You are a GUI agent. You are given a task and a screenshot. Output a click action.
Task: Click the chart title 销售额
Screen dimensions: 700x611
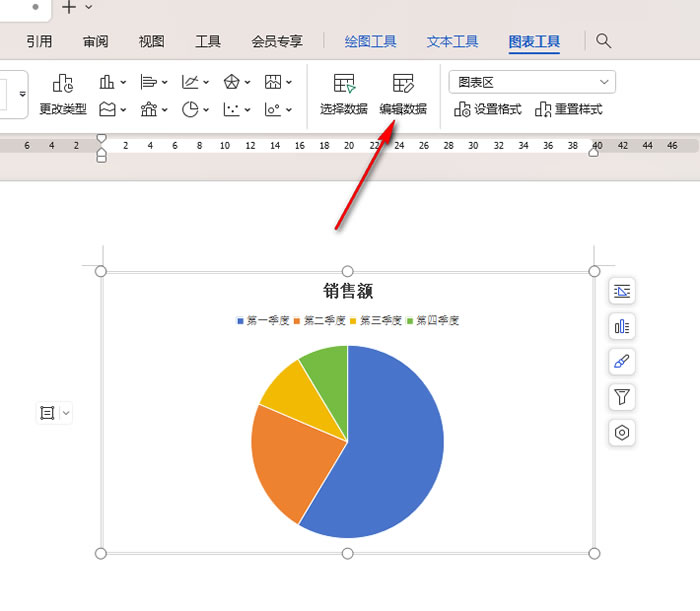click(x=348, y=291)
